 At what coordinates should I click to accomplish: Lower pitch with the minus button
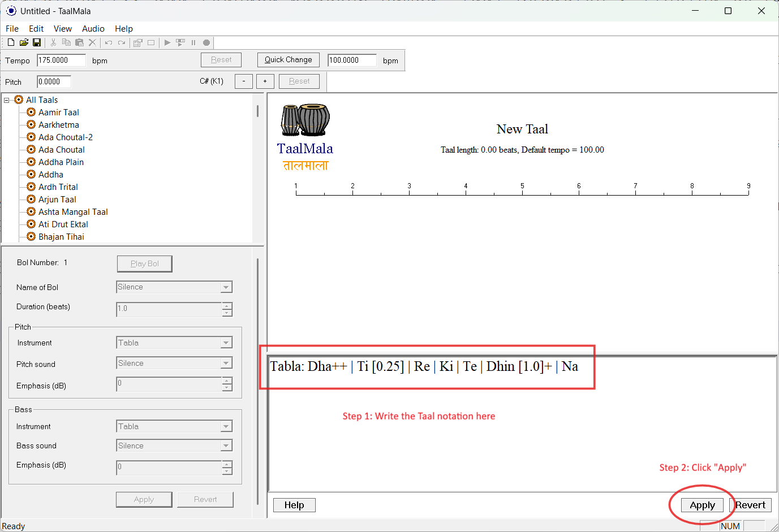pos(244,81)
